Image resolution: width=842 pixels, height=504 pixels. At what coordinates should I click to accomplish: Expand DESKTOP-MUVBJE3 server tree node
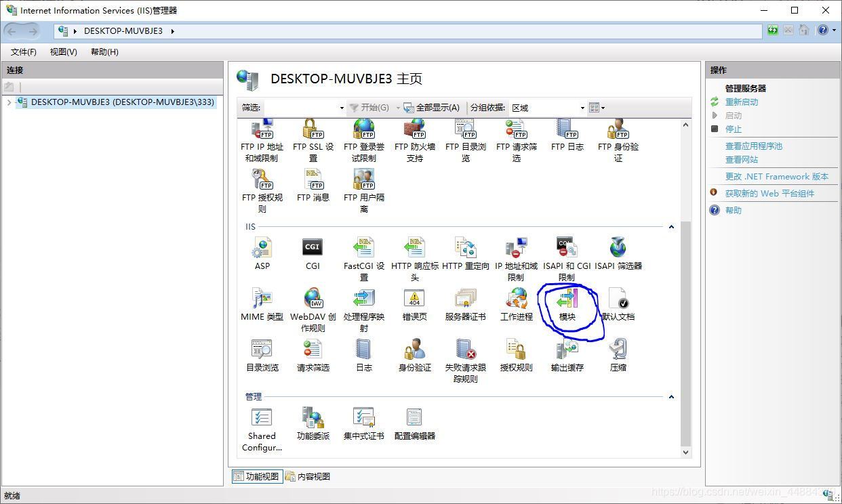[8, 102]
